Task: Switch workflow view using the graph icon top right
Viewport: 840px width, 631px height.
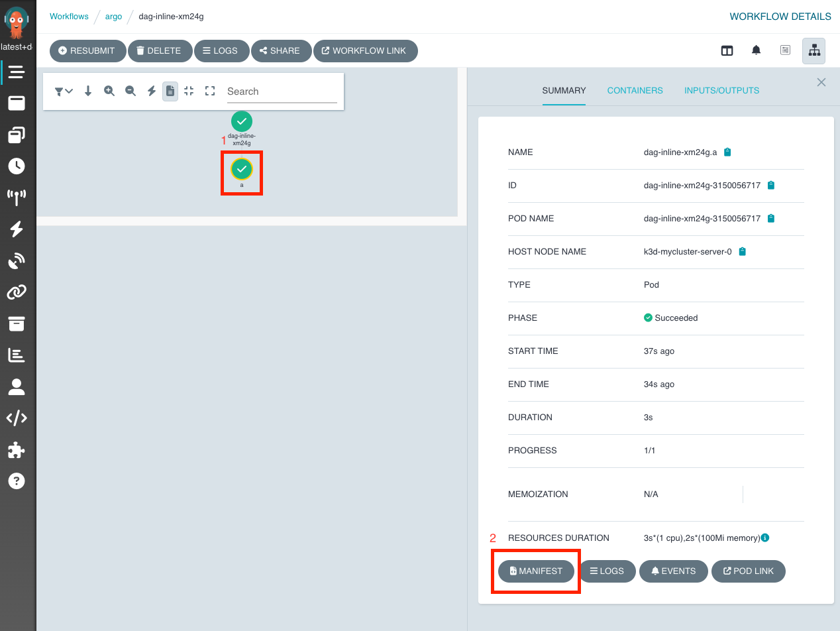Action: [x=814, y=50]
